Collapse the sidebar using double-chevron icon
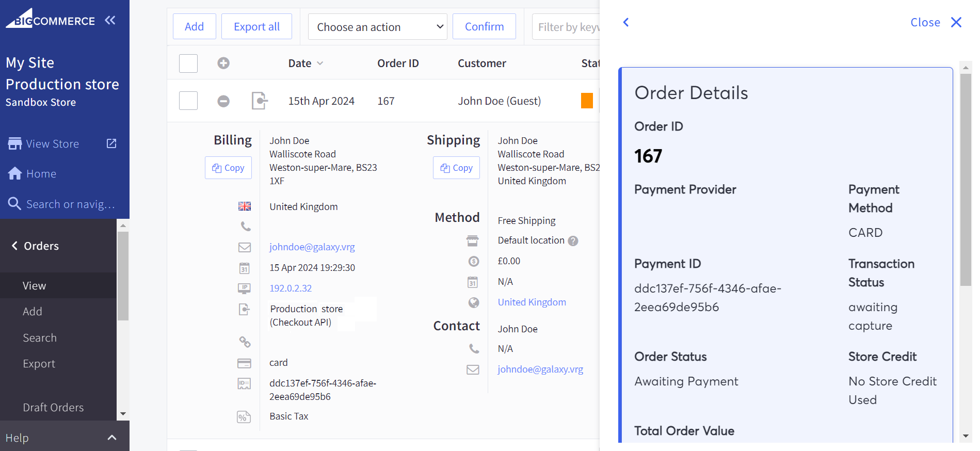980x451 pixels. click(110, 21)
